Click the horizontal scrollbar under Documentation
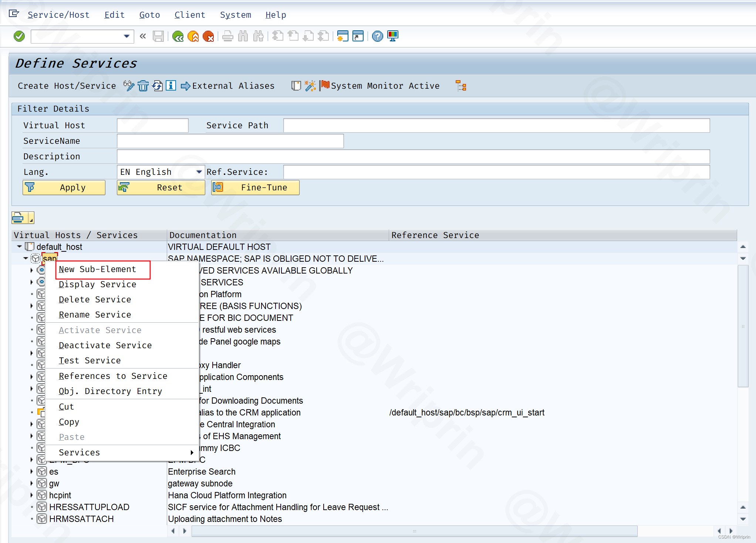Viewport: 756px width, 543px height. [x=414, y=531]
